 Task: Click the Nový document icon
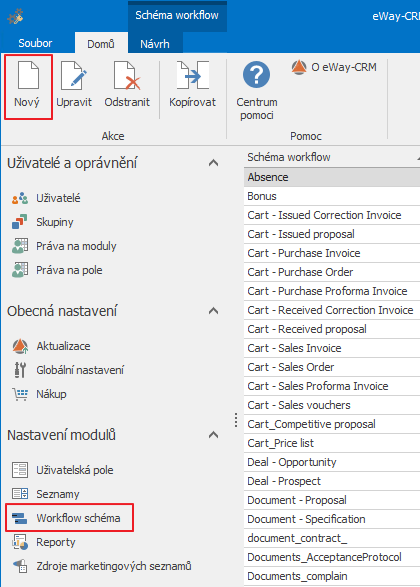tap(28, 75)
